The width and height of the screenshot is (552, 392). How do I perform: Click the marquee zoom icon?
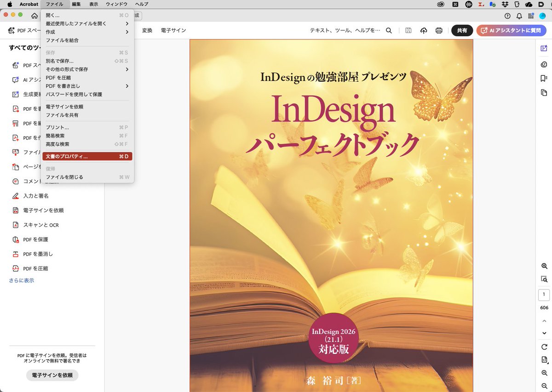tap(544, 279)
